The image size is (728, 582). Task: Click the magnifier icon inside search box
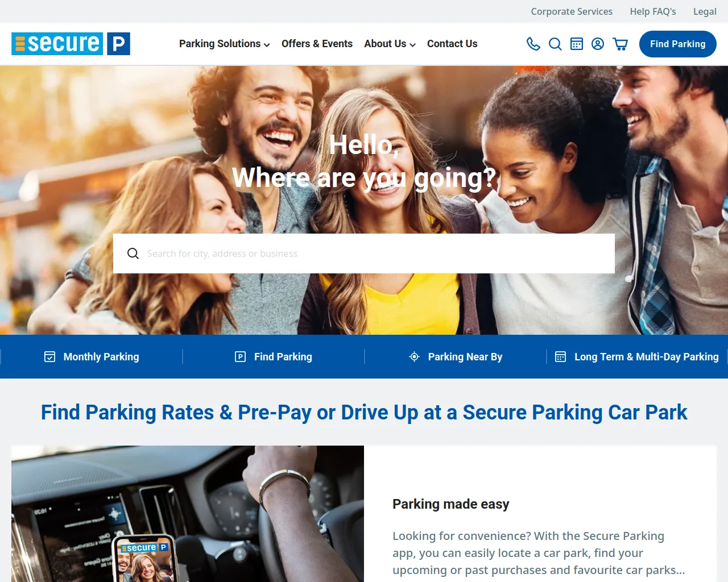click(133, 253)
